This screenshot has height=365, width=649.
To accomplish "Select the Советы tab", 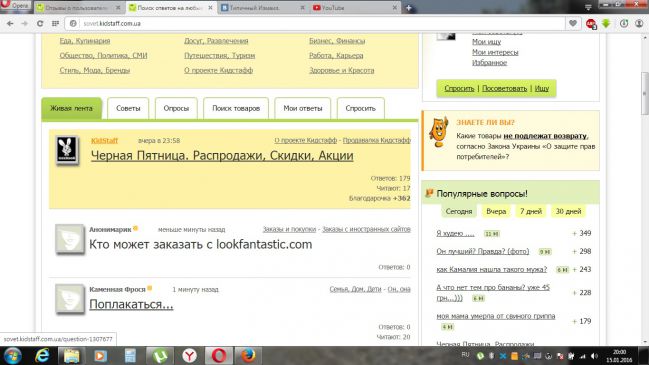I will [128, 108].
